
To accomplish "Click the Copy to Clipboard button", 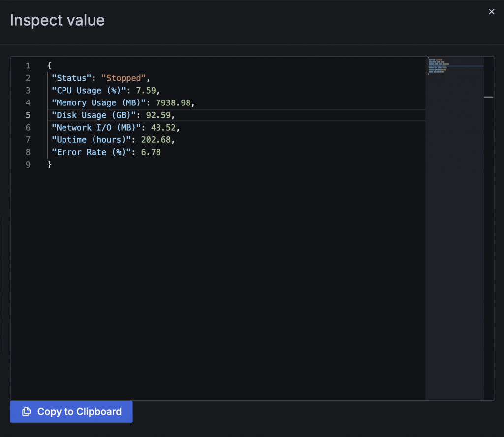I will 71,411.
